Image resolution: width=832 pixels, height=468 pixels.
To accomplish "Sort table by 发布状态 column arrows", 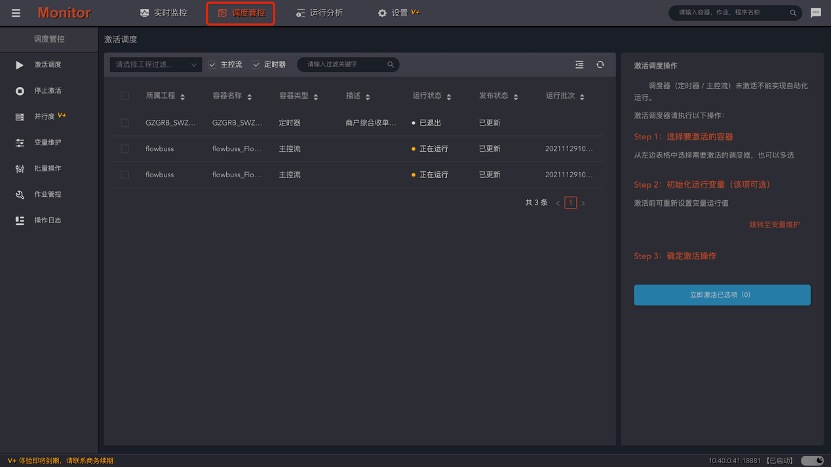I will tap(516, 97).
